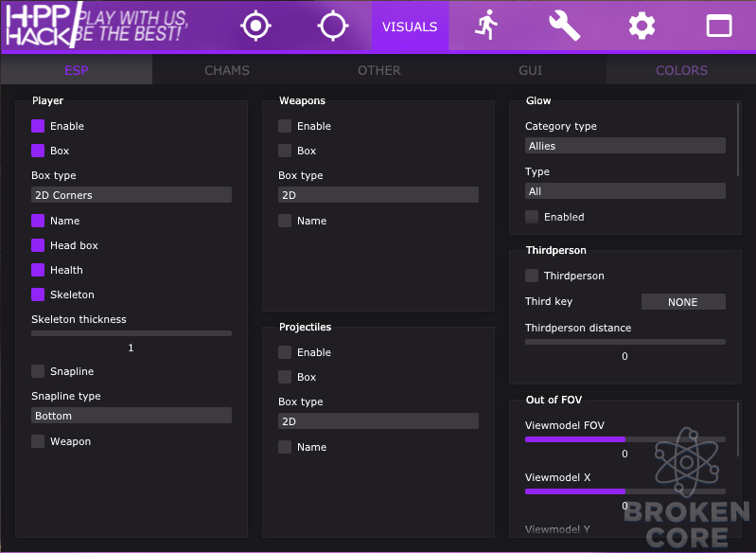Uncheck the Player Name checkbox
Image resolution: width=756 pixels, height=553 pixels.
[x=38, y=221]
